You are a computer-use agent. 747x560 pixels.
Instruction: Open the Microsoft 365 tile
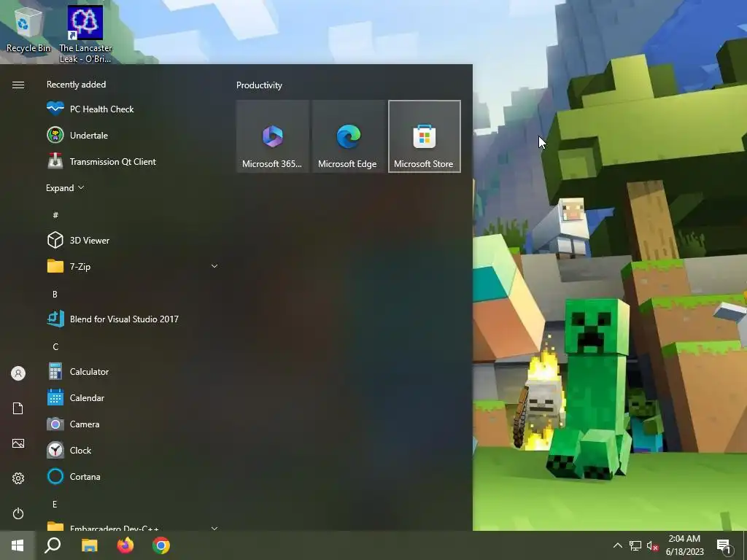pyautogui.click(x=273, y=136)
